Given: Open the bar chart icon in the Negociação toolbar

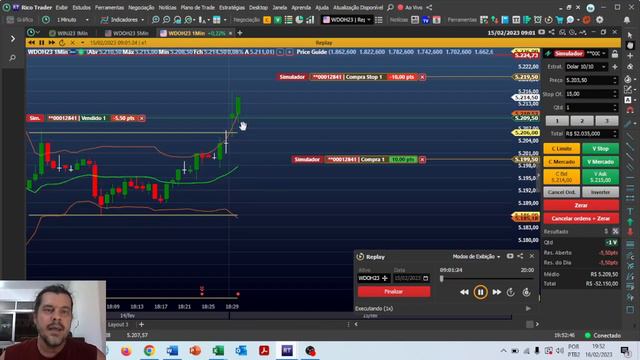Looking at the screenshot, I should coord(310,20).
